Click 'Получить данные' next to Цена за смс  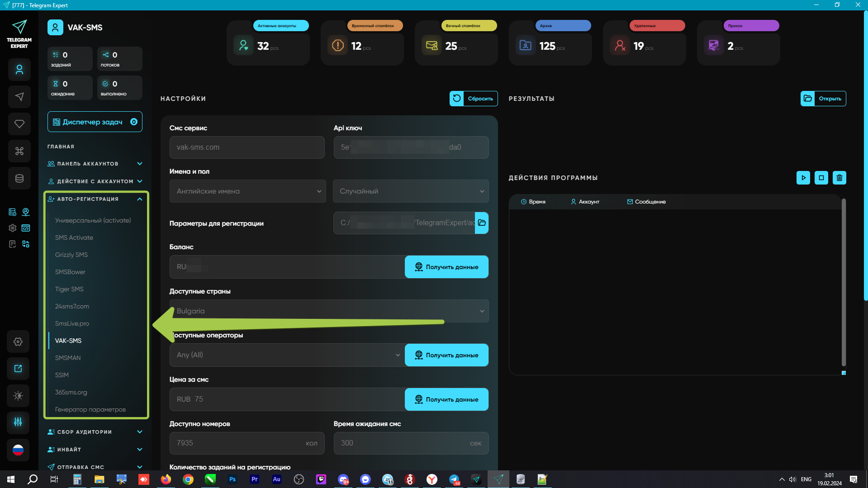(x=446, y=399)
